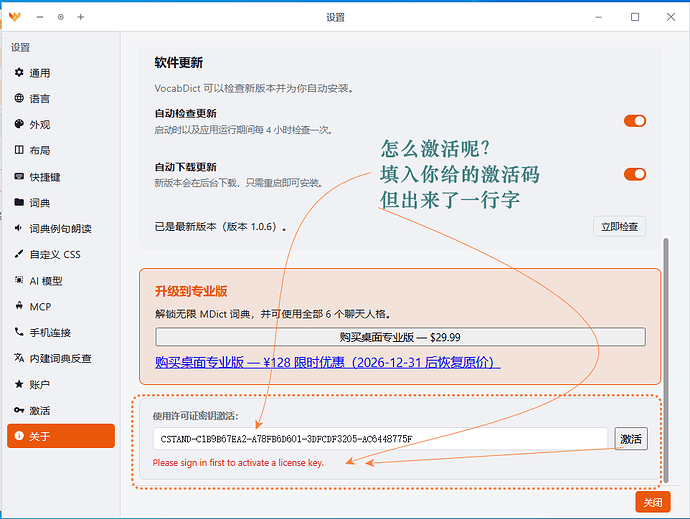Open 快捷键 settings page
The width and height of the screenshot is (690, 519).
[61, 177]
